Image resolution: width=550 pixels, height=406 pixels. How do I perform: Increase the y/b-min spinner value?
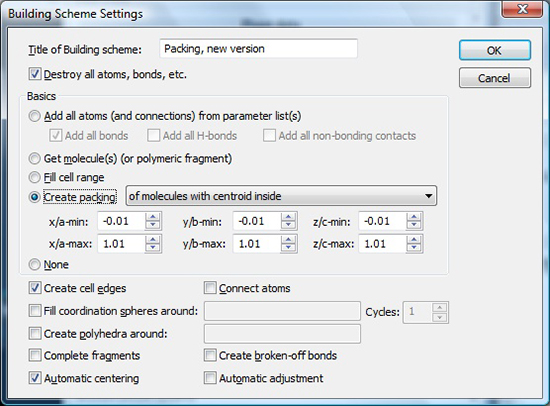click(288, 217)
